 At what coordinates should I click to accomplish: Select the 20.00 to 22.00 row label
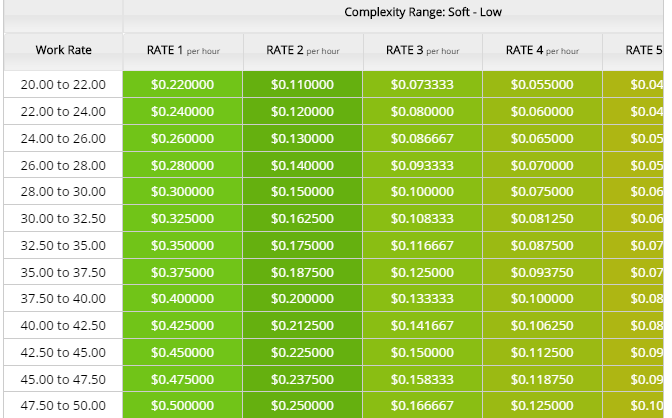[63, 84]
